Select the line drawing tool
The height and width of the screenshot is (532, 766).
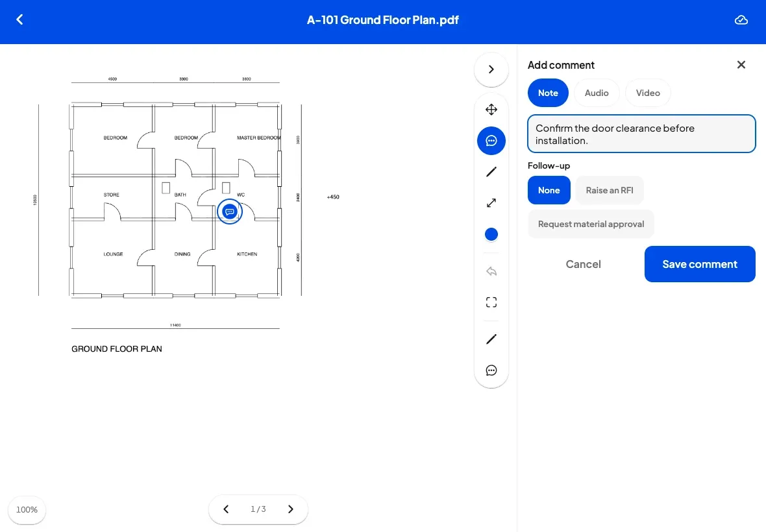click(491, 172)
